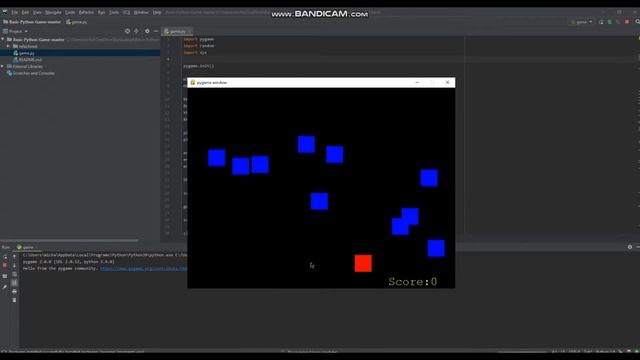The image size is (640, 360).
Task: Open the Refactor menu
Action: point(86,13)
